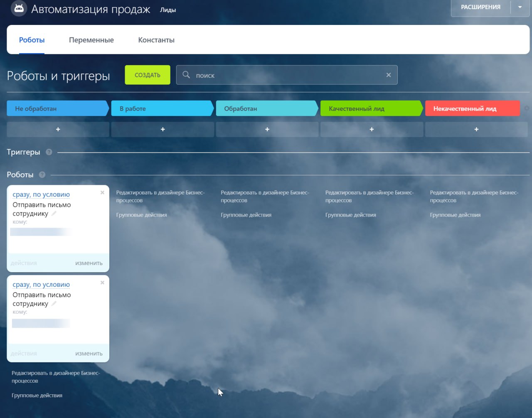Add a robot with plus under В работе
This screenshot has height=418, width=532.
163,129
